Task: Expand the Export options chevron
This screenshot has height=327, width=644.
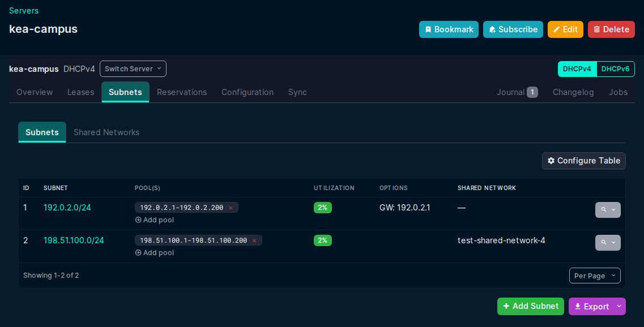Action: pos(619,307)
